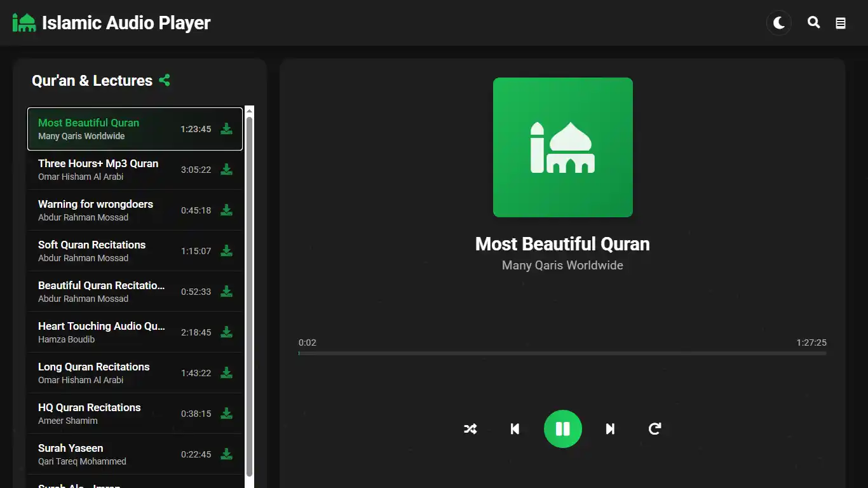Click Islamic Audio Player title
The width and height of the screenshot is (868, 488).
[x=126, y=23]
